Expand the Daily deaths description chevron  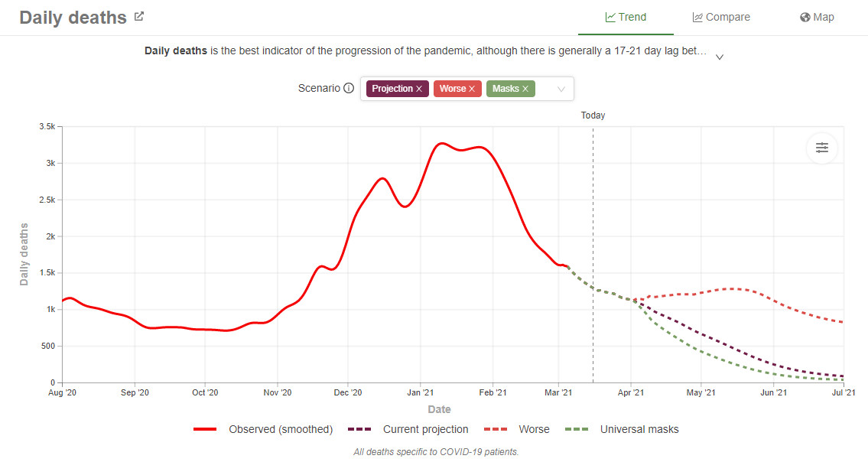pos(719,56)
